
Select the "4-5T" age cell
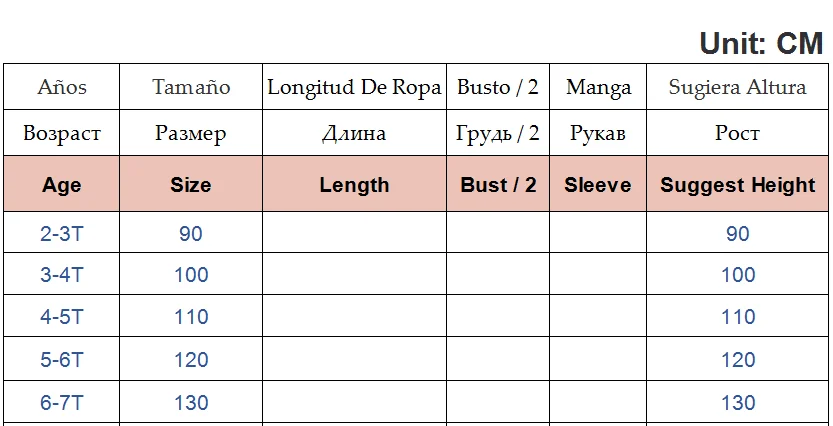point(62,317)
